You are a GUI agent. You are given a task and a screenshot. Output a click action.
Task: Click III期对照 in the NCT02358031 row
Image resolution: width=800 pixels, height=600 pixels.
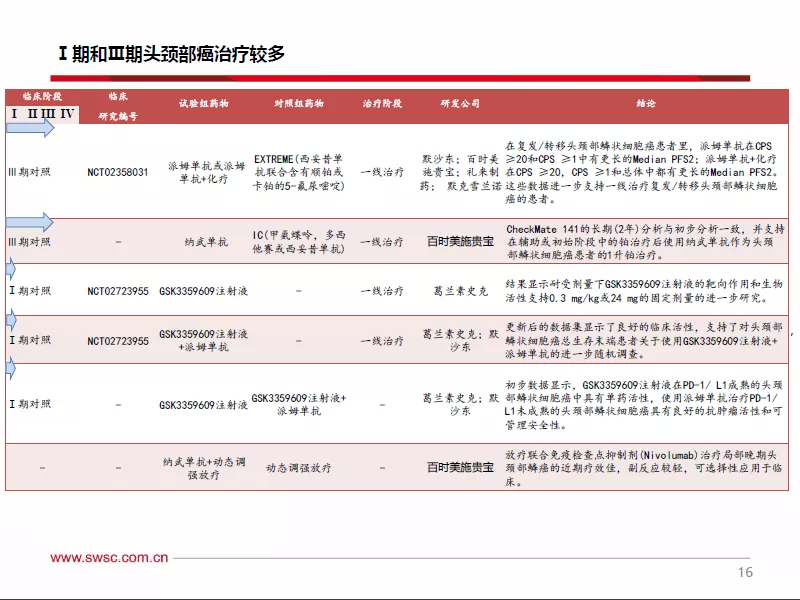tap(30, 172)
